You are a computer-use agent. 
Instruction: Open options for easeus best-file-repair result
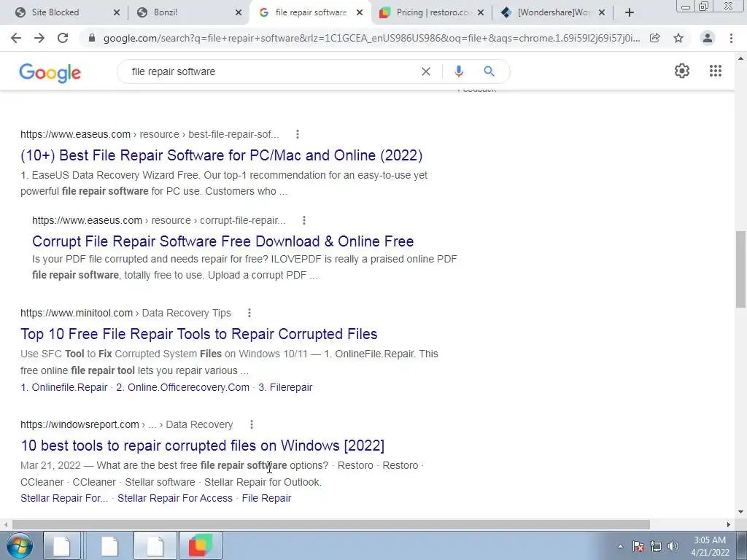(298, 134)
